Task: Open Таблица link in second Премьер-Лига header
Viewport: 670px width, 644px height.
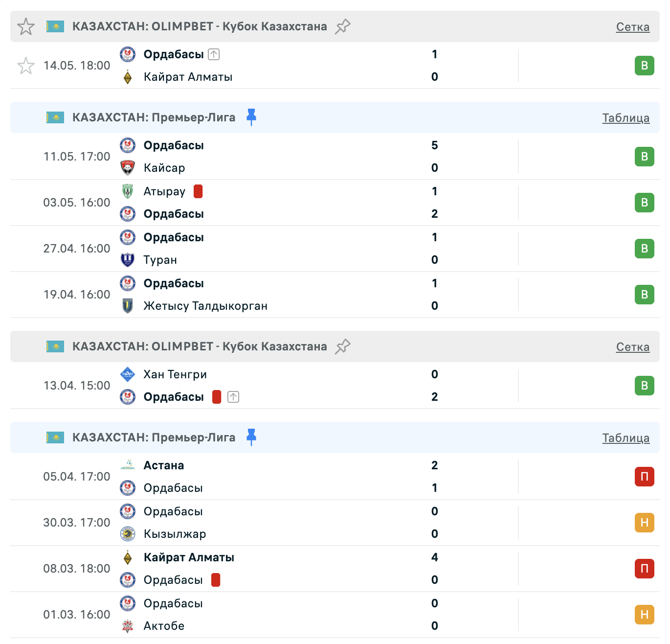Action: [x=626, y=438]
